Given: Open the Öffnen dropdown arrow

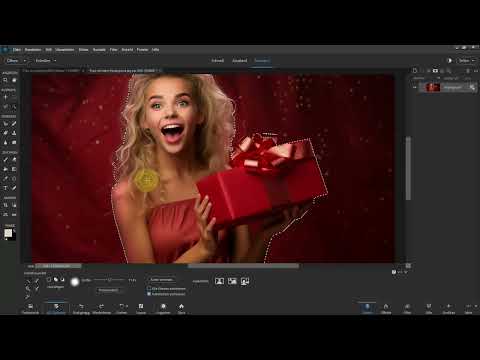Looking at the screenshot, I should tap(25, 61).
